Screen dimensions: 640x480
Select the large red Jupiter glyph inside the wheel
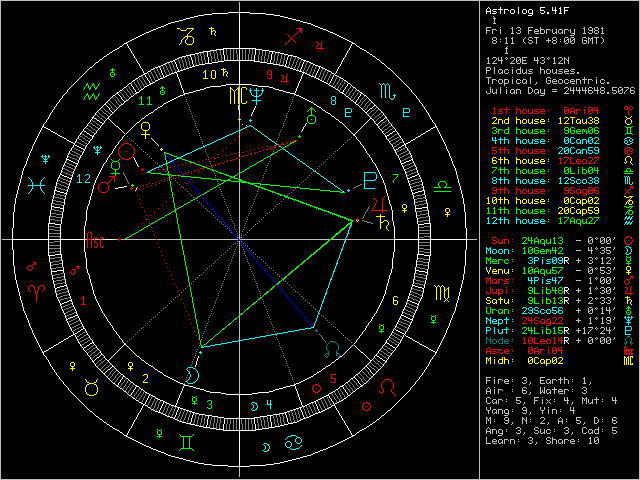(x=379, y=205)
